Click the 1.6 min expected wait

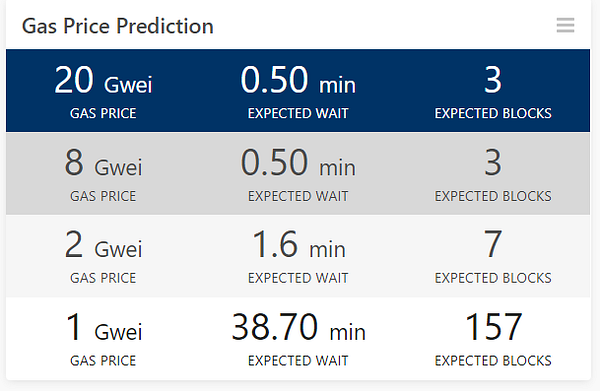pyautogui.click(x=298, y=244)
